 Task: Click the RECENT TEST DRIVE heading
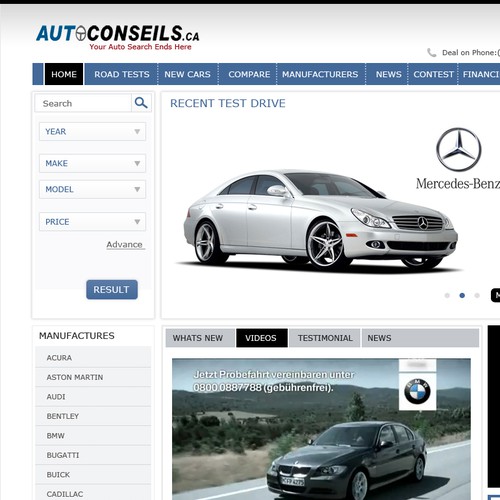(x=228, y=103)
